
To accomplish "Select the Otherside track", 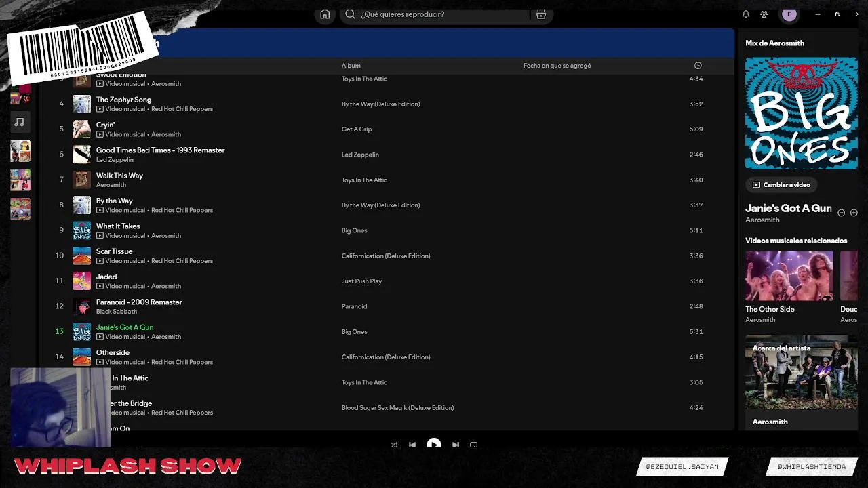I will [x=113, y=352].
